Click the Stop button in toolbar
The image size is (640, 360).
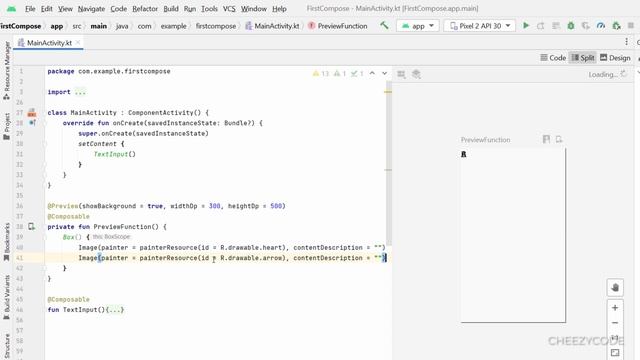631,26
